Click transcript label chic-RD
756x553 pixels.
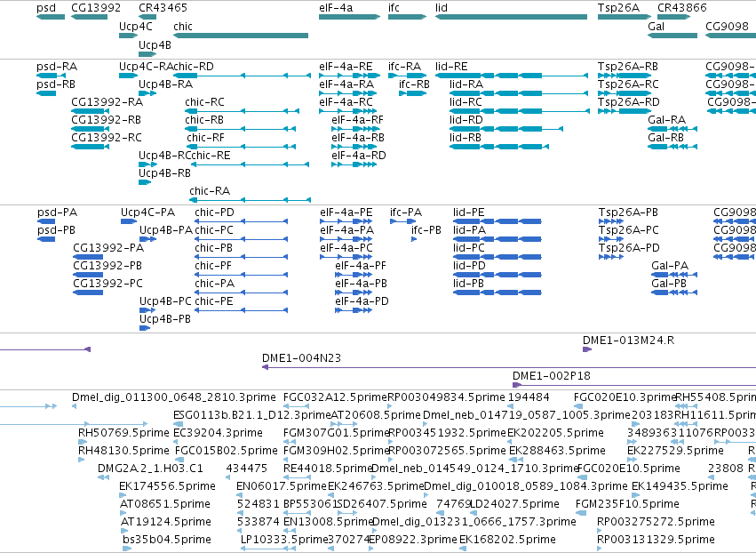(194, 66)
